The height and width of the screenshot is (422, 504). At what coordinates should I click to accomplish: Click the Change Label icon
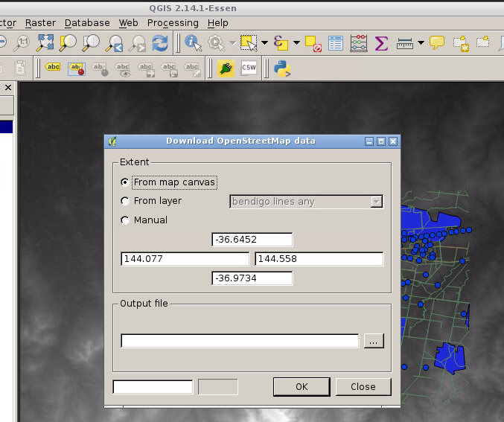point(192,69)
